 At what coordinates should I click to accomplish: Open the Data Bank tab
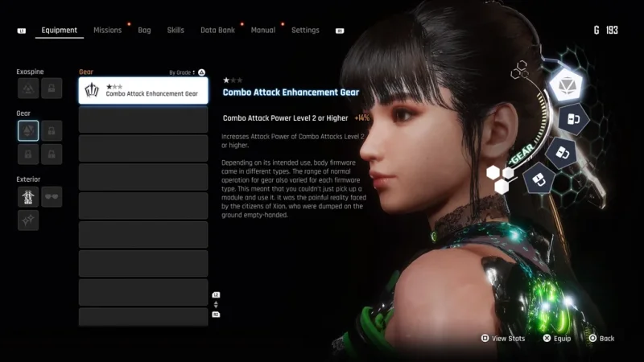point(217,30)
